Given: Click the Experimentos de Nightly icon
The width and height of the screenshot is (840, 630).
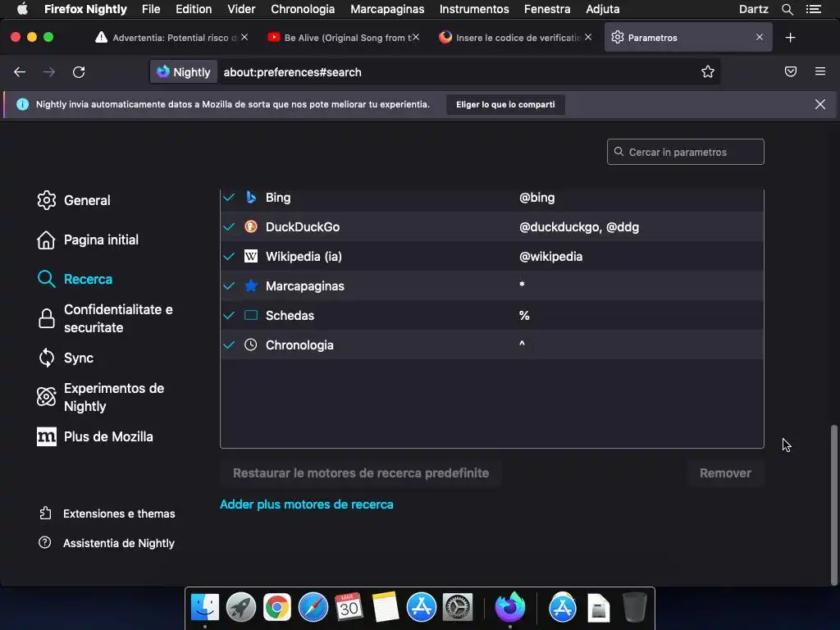Looking at the screenshot, I should [47, 397].
